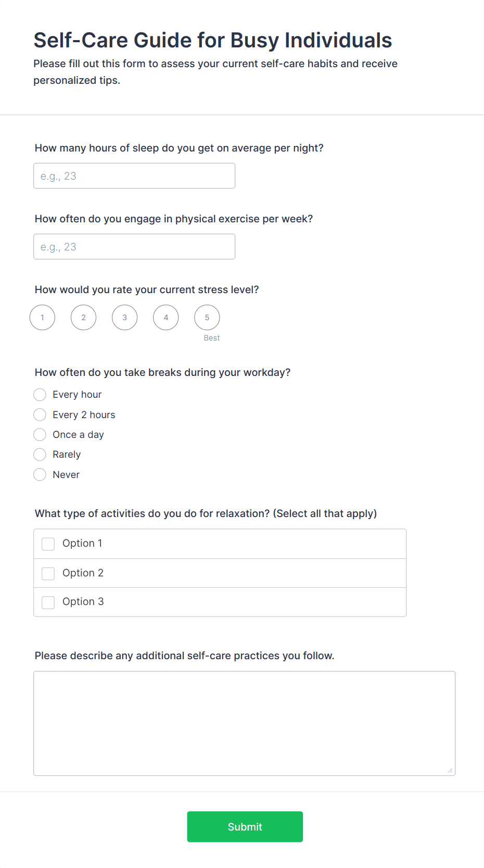Select the 'Every hour' break option
Screen dimensions: 484x868
point(40,395)
